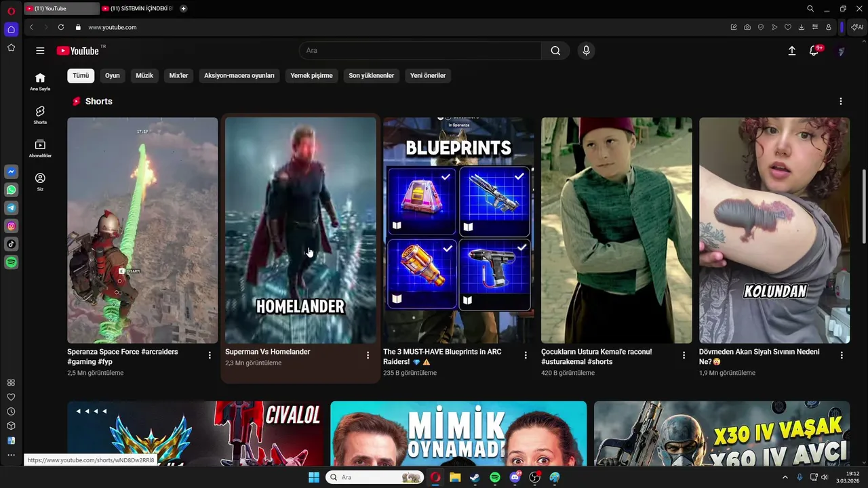868x488 pixels.
Task: Open YouTube notifications bell
Action: pyautogui.click(x=814, y=51)
